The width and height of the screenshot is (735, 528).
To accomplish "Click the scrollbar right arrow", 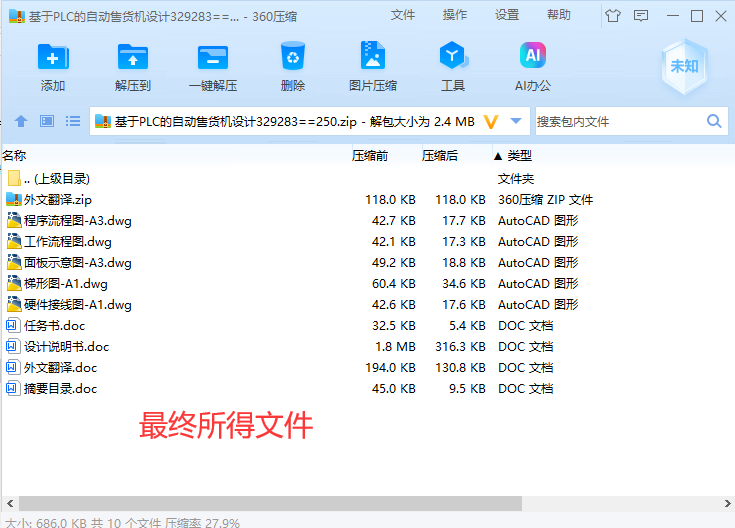I will pyautogui.click(x=728, y=504).
